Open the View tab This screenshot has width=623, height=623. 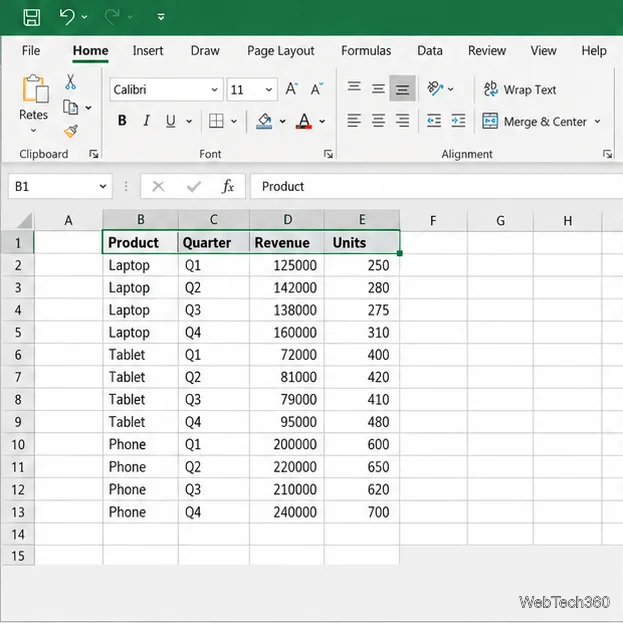click(x=543, y=50)
